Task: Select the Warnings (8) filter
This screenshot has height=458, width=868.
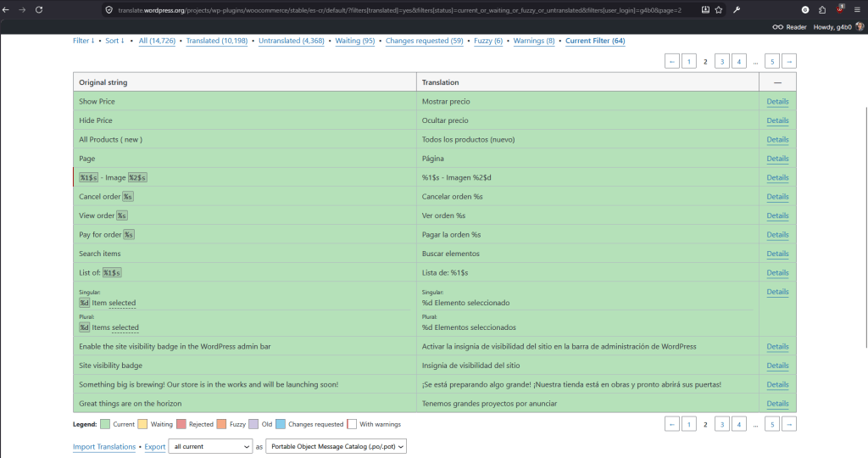Action: click(534, 41)
